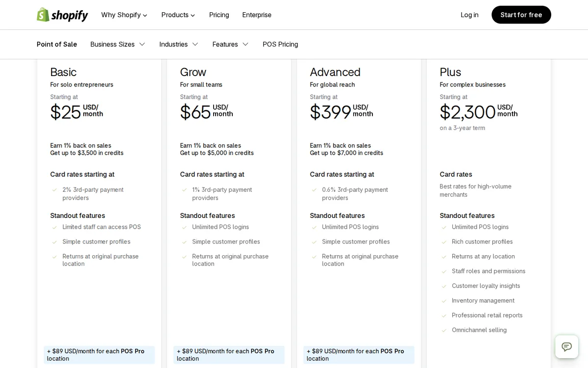Click the Log in link
Screen dimensions: 588x368
tap(469, 15)
